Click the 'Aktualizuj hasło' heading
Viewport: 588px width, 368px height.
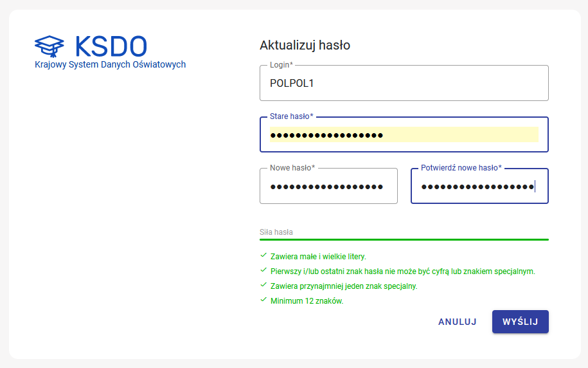coord(305,45)
